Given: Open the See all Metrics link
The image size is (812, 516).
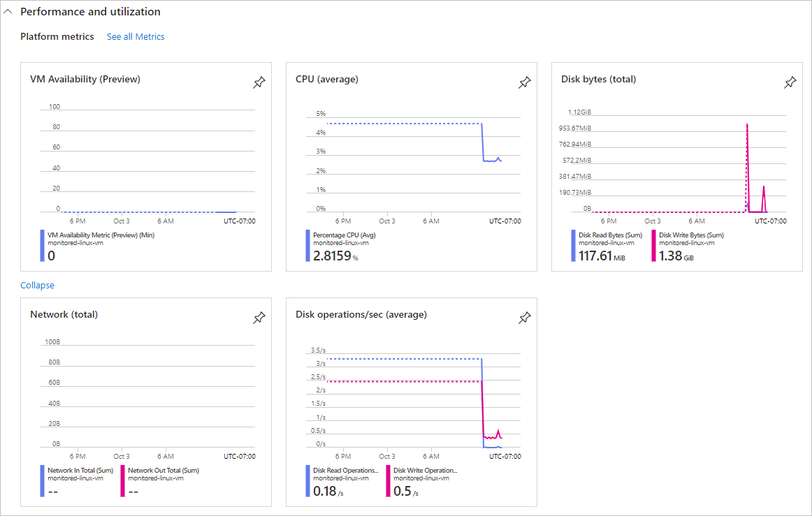Looking at the screenshot, I should click(x=136, y=36).
